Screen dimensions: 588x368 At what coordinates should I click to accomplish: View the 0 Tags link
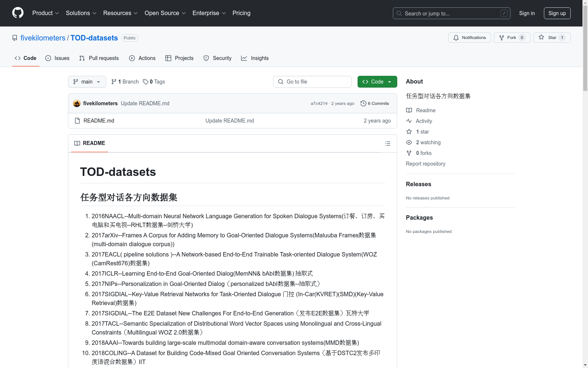(x=154, y=82)
